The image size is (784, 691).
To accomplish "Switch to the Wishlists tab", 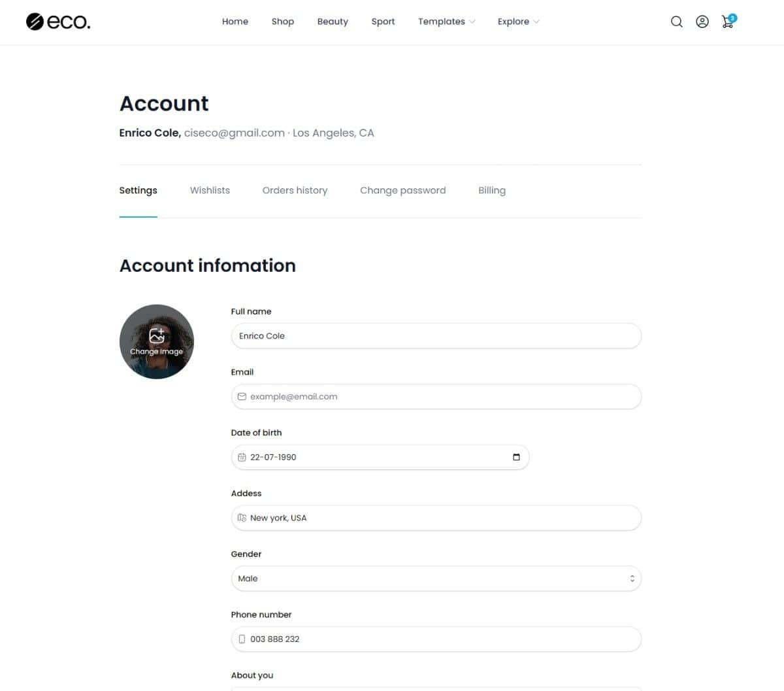I will coord(210,190).
